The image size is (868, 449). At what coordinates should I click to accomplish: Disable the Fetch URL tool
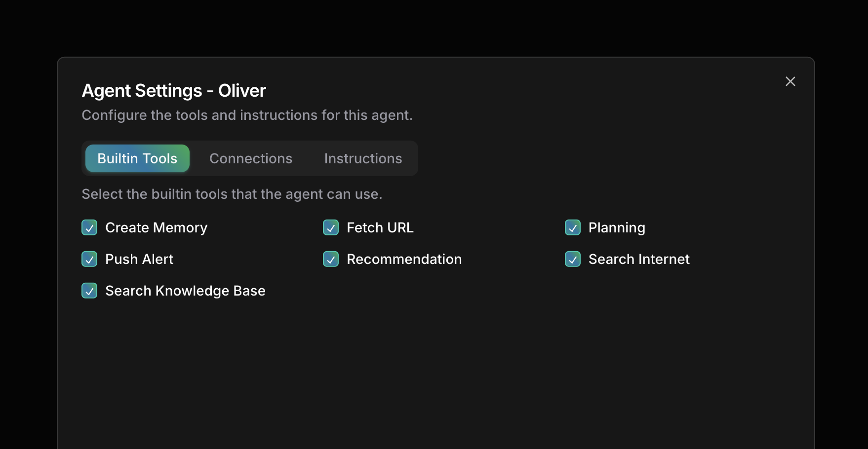[331, 227]
